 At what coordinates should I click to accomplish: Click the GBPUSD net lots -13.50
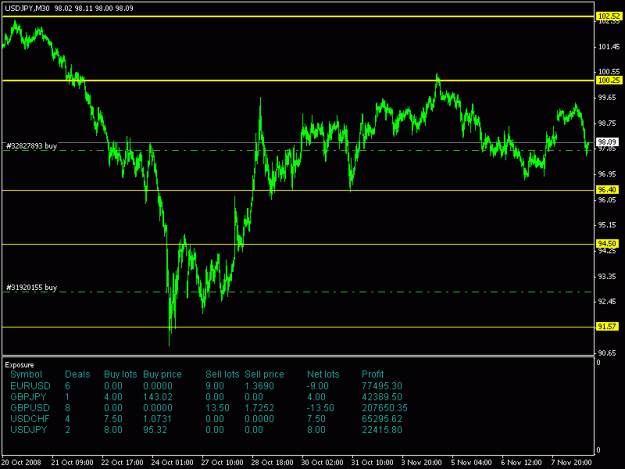(320, 408)
